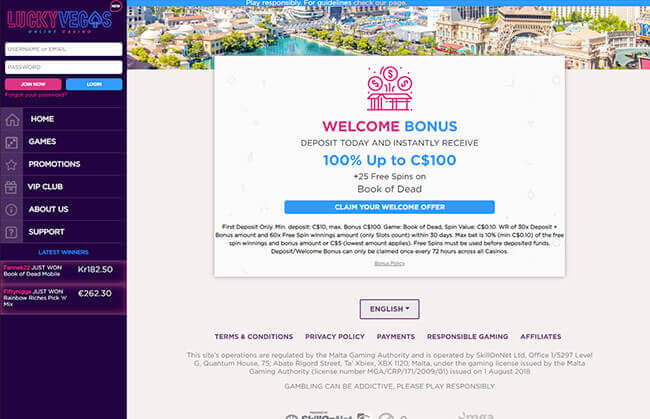Click the Book of Dead text
The height and width of the screenshot is (419, 650).
coord(389,189)
